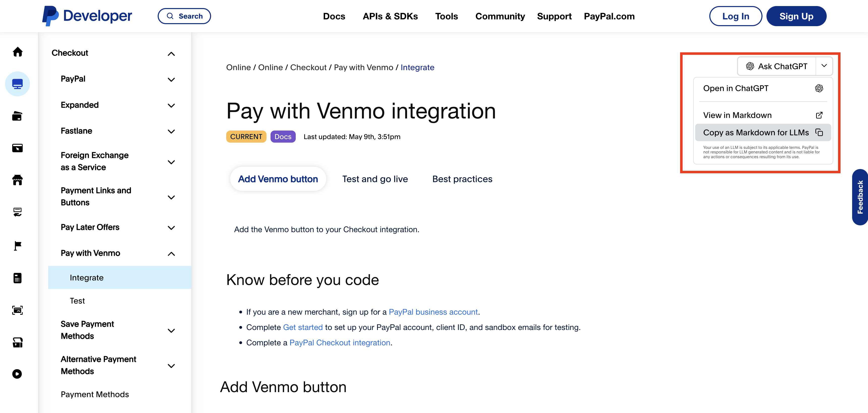Click the PayPal Developer logo
The height and width of the screenshot is (413, 868).
(87, 16)
